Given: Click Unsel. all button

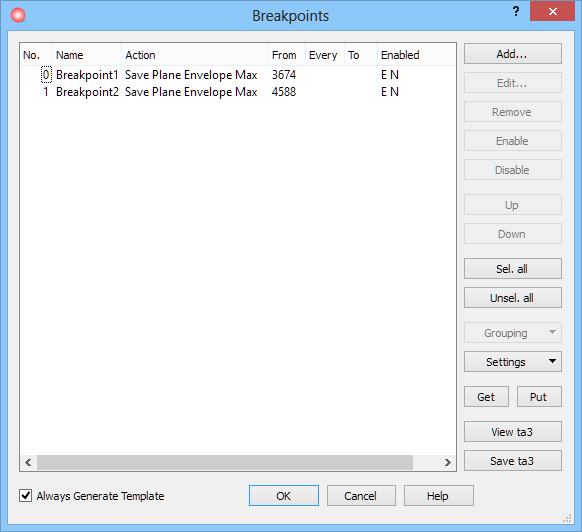Looking at the screenshot, I should point(513,298).
